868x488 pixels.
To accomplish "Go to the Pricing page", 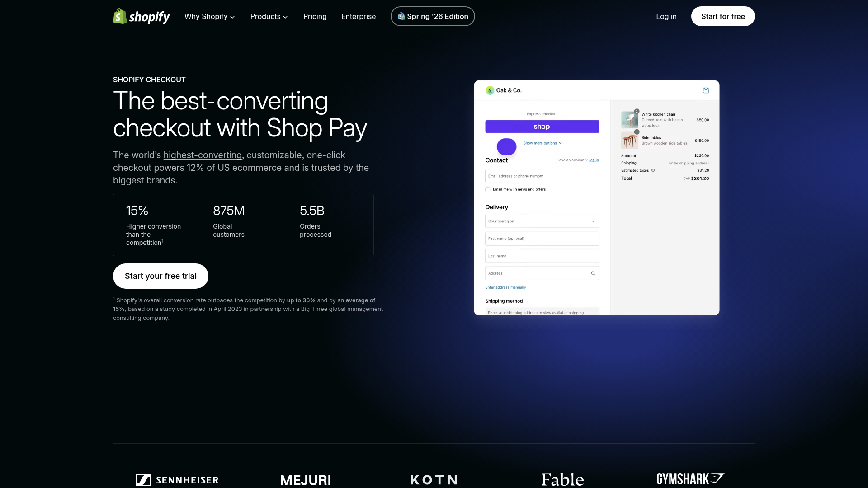I will 315,16.
